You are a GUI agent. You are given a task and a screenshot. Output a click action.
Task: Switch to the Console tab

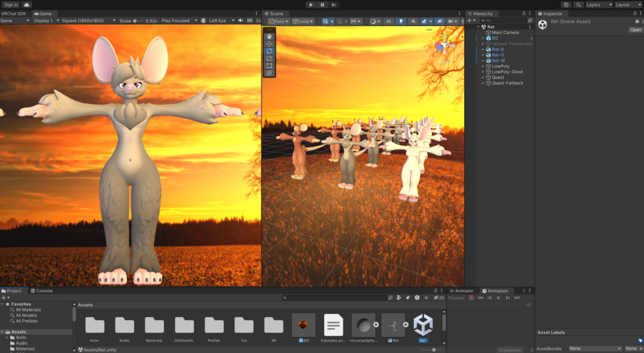pos(42,291)
